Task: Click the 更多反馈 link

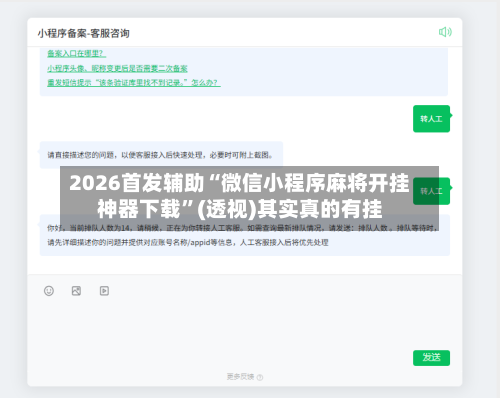Action: point(240,377)
